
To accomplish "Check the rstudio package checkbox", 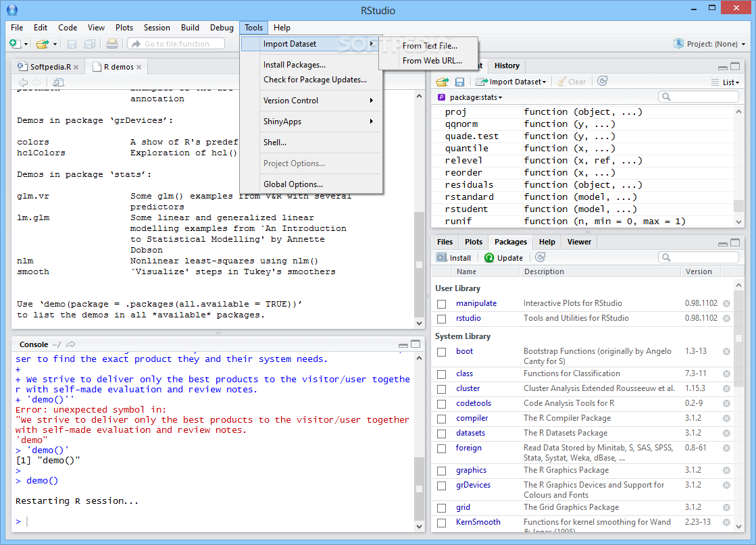I will (x=442, y=319).
